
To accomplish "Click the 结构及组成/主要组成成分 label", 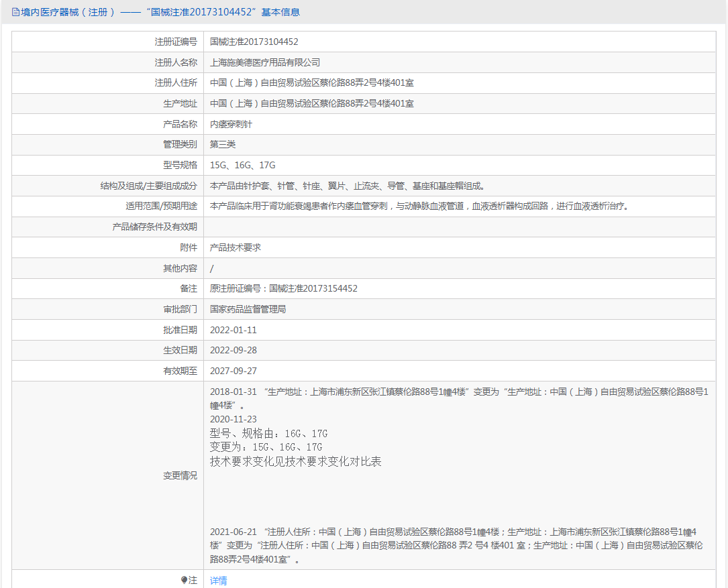I will (x=148, y=186).
